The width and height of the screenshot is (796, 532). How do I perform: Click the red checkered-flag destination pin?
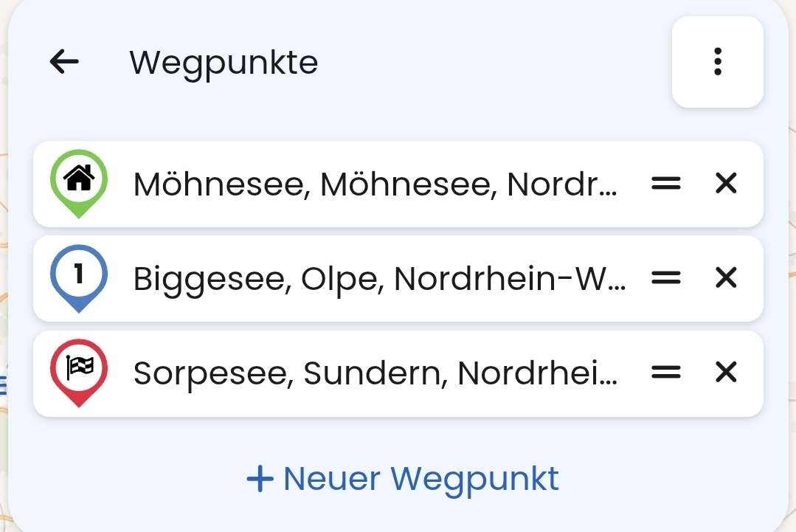79,371
